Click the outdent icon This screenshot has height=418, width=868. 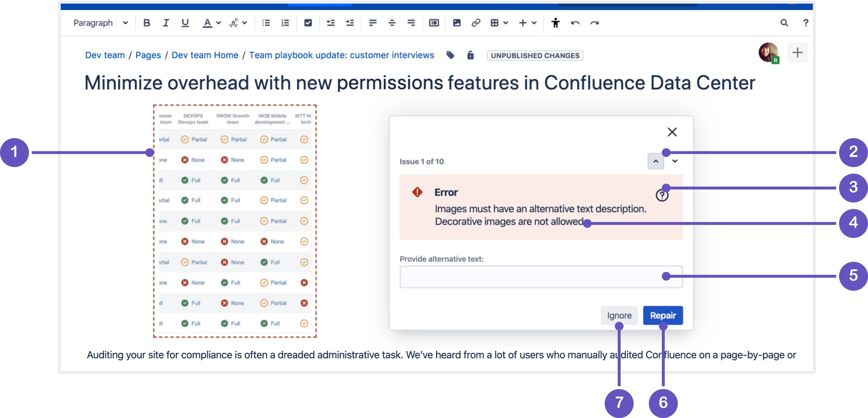[331, 23]
